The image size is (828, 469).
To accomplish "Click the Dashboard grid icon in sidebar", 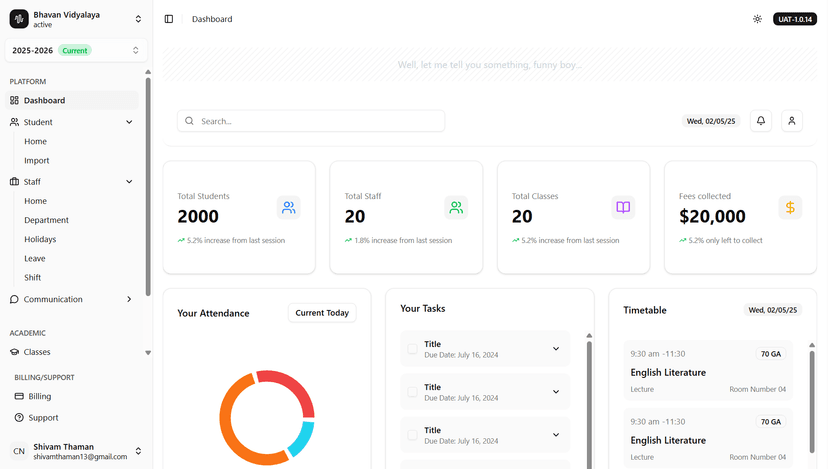I will 14,100.
